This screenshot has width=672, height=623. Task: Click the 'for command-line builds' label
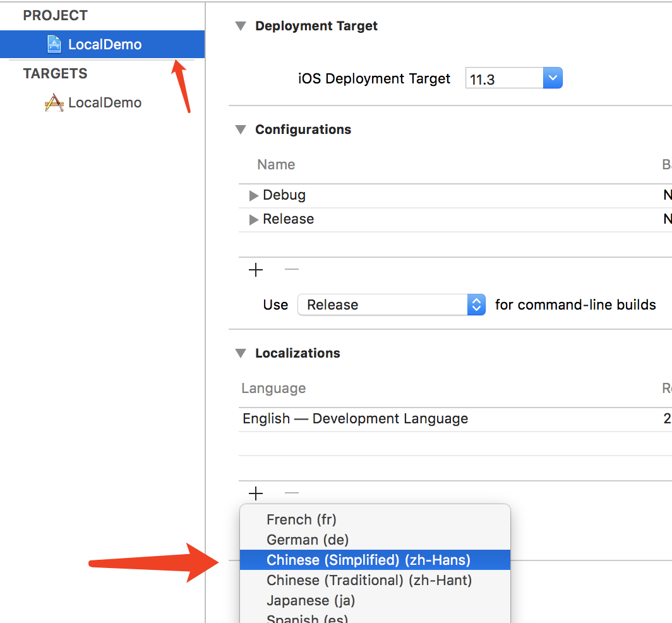(x=575, y=305)
